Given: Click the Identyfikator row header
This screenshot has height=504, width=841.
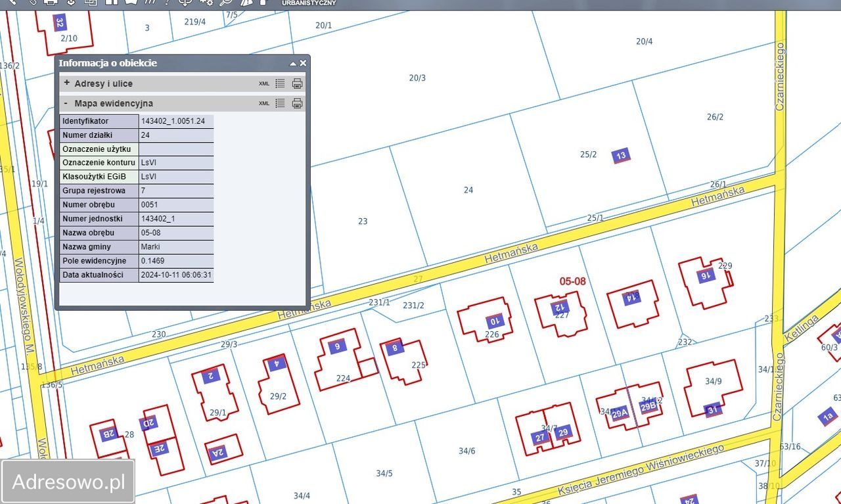Looking at the screenshot, I should (99, 122).
